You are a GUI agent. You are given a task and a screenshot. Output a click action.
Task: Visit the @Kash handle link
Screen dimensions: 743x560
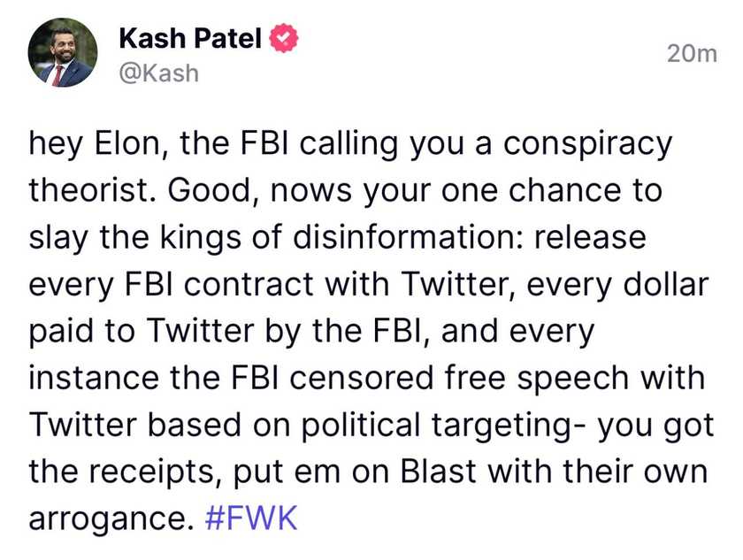click(x=158, y=73)
